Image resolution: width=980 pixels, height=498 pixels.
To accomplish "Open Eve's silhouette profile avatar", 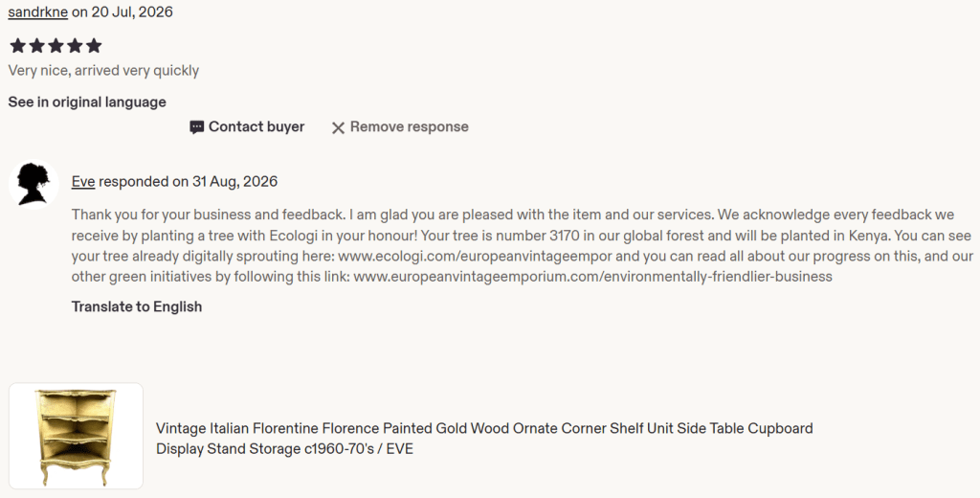I will (x=33, y=184).
